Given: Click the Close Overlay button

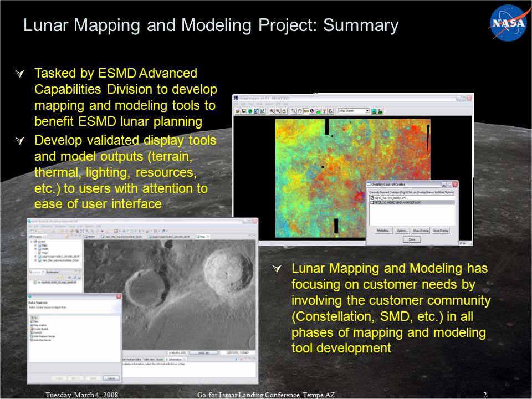Looking at the screenshot, I should pos(441,231).
